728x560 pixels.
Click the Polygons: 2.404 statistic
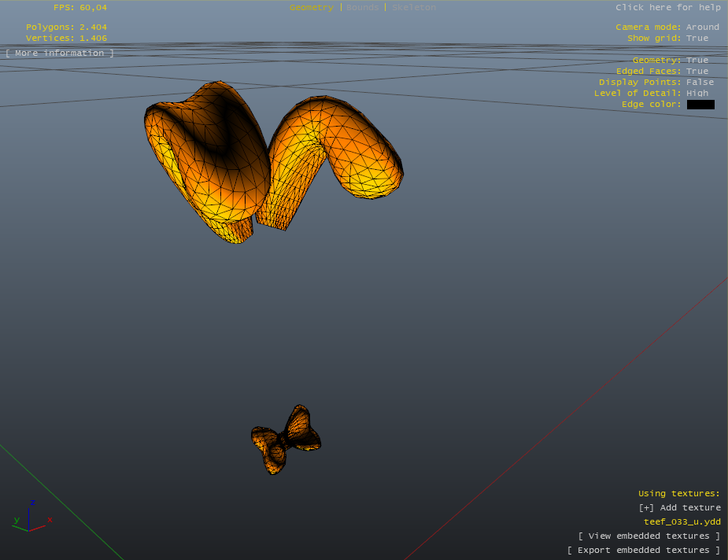tap(66, 27)
